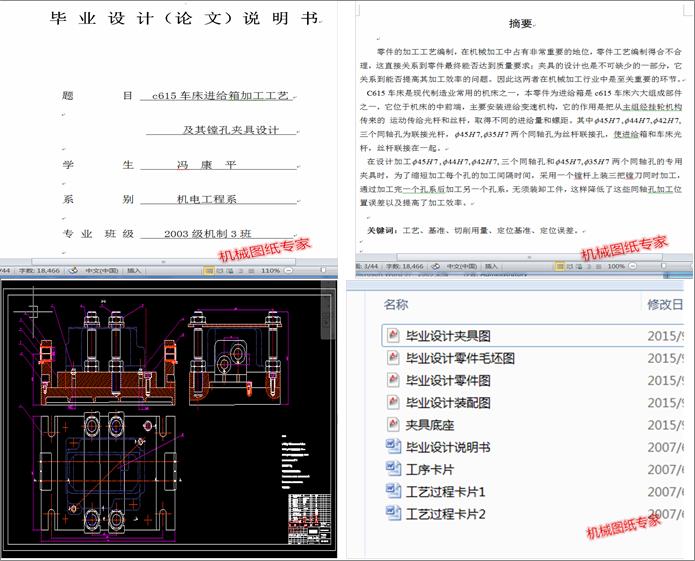Click the 毕业设计说明书 Word document icon
Screen dimensions: 695x561
click(x=393, y=447)
